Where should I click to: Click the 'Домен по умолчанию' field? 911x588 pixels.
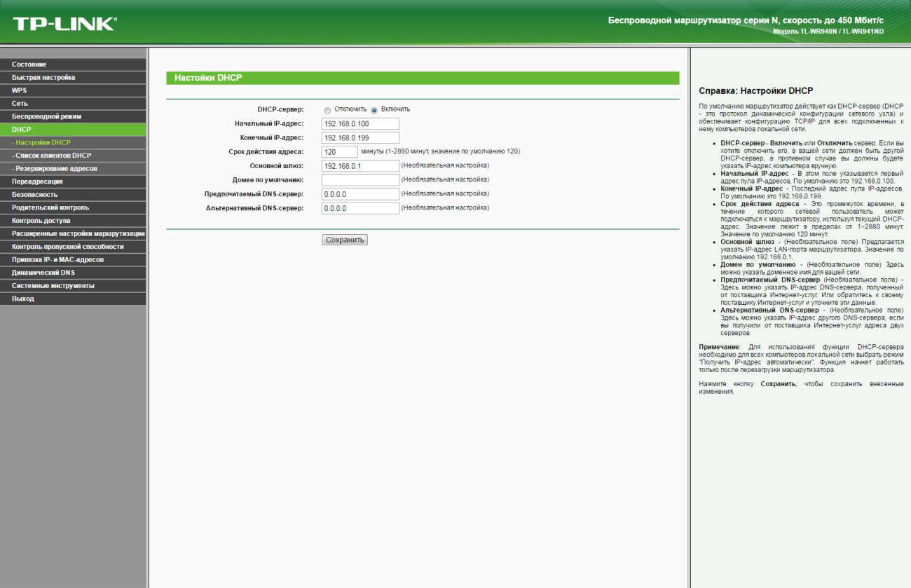360,180
